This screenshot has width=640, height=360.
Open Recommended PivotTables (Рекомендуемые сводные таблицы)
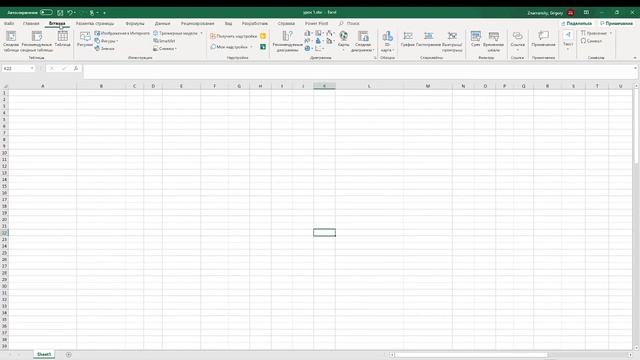coord(37,41)
